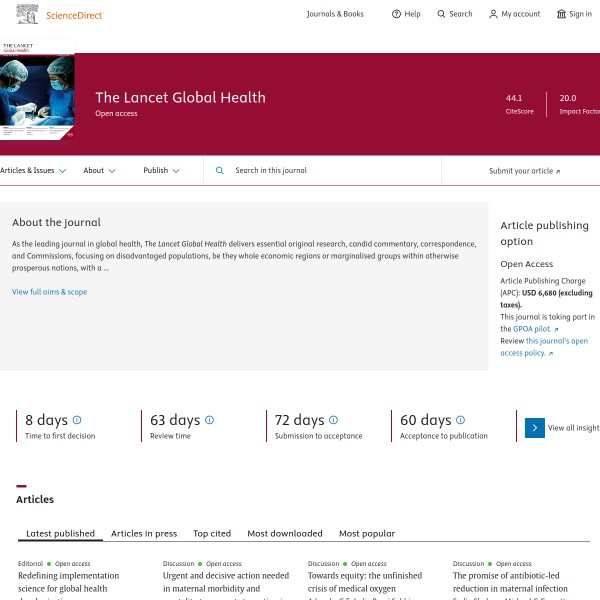The width and height of the screenshot is (600, 600).
Task: Click the Search magnifier icon in header
Action: point(442,14)
